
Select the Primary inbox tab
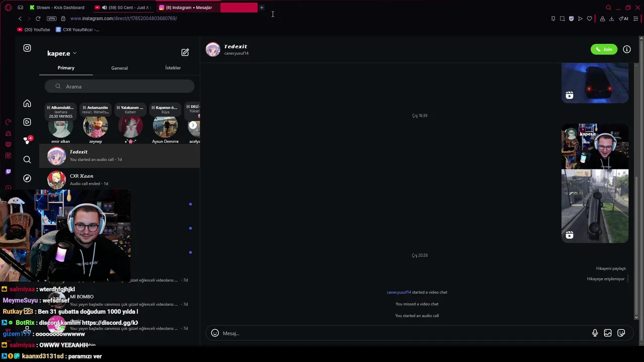(66, 68)
